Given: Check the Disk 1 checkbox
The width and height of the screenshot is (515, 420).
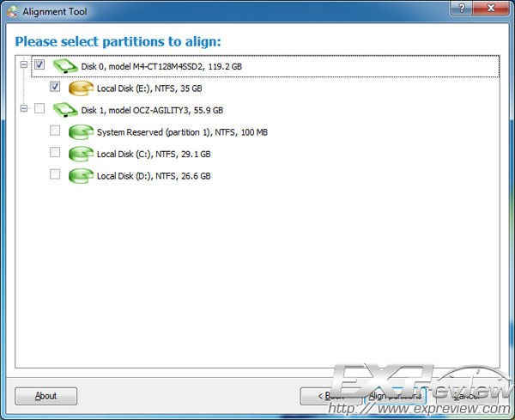Looking at the screenshot, I should tap(39, 108).
